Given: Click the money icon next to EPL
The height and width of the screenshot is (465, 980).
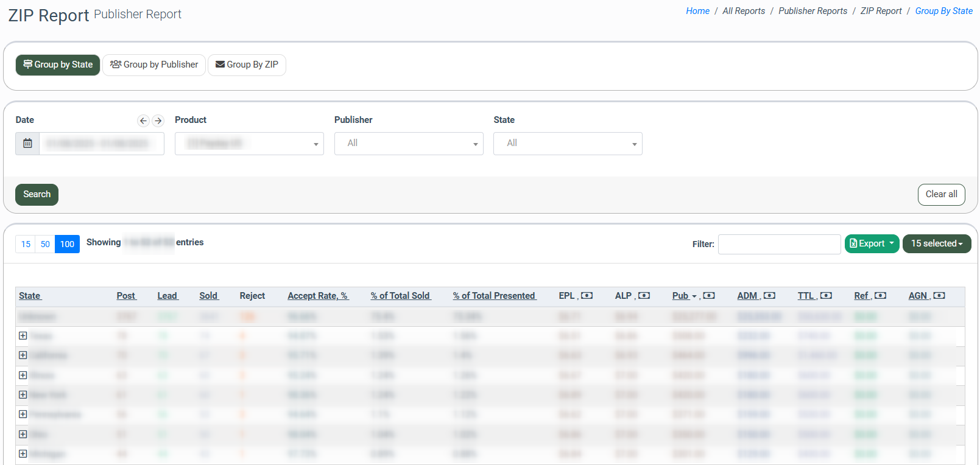Looking at the screenshot, I should 587,296.
